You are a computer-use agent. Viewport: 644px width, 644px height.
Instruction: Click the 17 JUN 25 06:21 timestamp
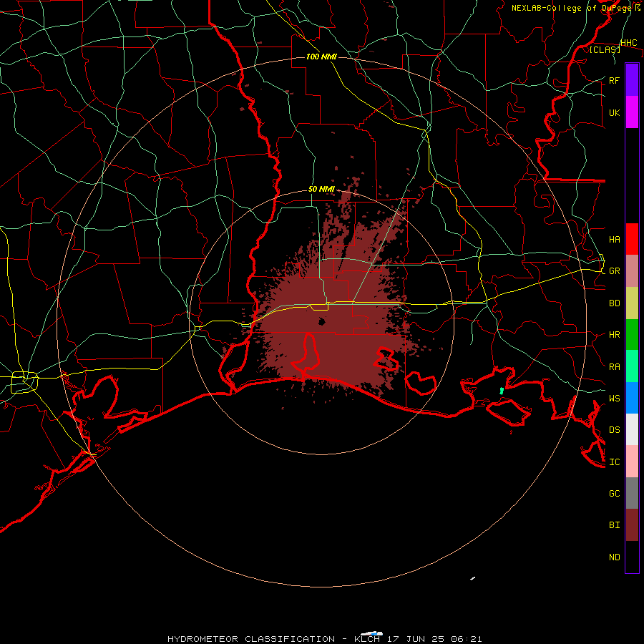tap(434, 639)
